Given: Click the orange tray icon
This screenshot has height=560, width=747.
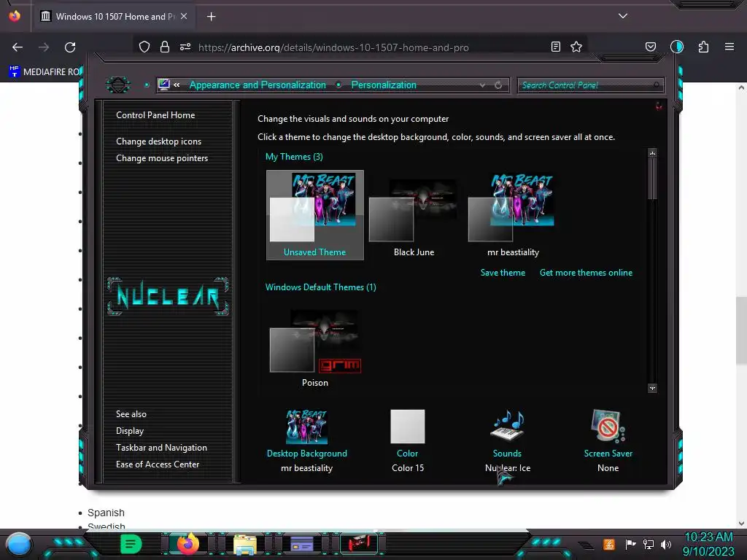Looking at the screenshot, I should pyautogui.click(x=609, y=544).
